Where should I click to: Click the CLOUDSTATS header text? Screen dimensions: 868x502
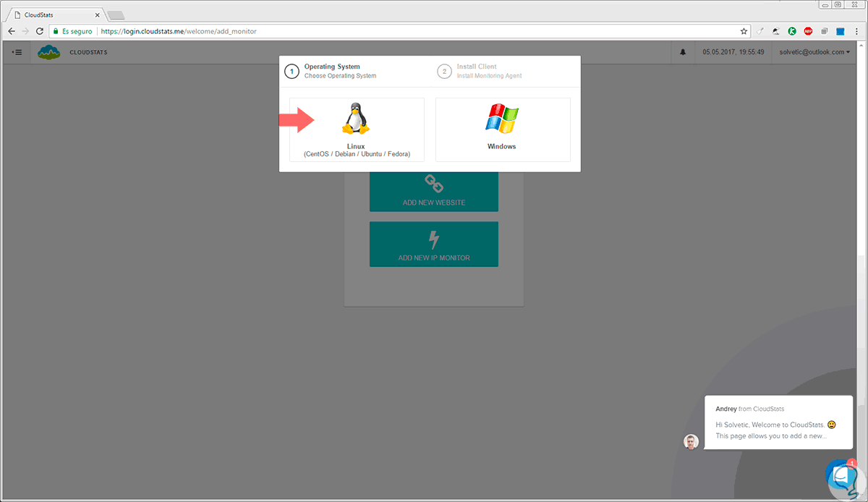click(x=88, y=52)
